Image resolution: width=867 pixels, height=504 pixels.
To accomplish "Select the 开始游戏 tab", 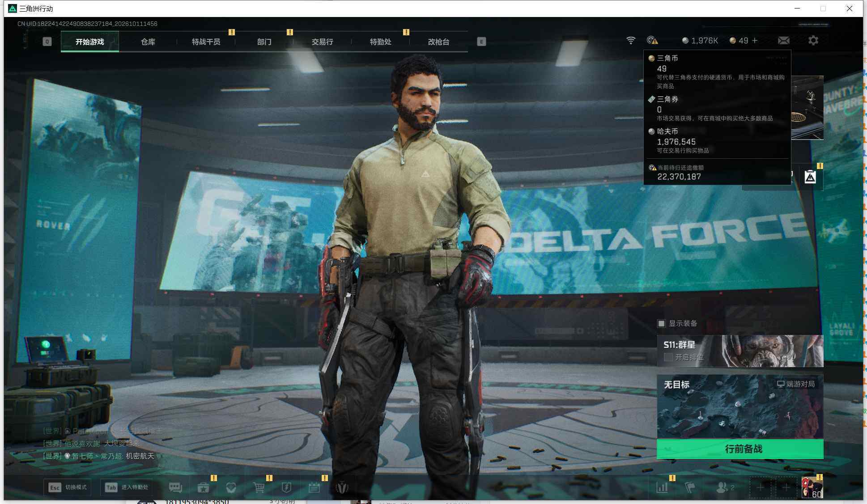I will click(90, 42).
